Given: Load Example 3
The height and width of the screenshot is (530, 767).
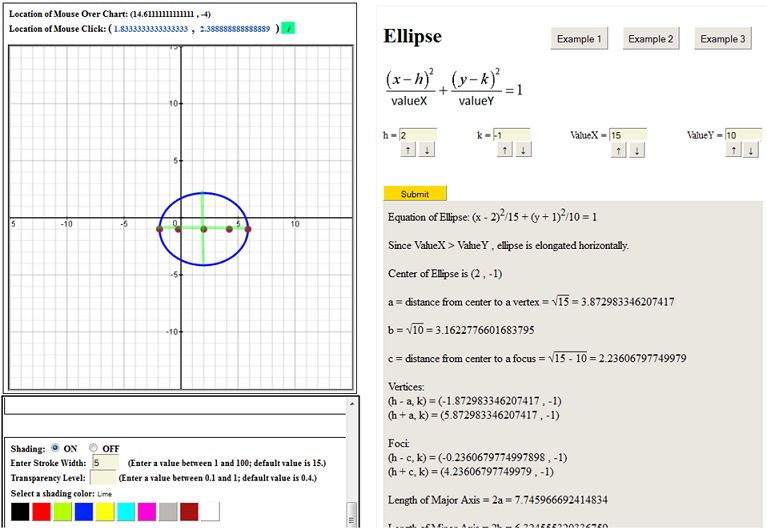Looking at the screenshot, I should coord(722,39).
